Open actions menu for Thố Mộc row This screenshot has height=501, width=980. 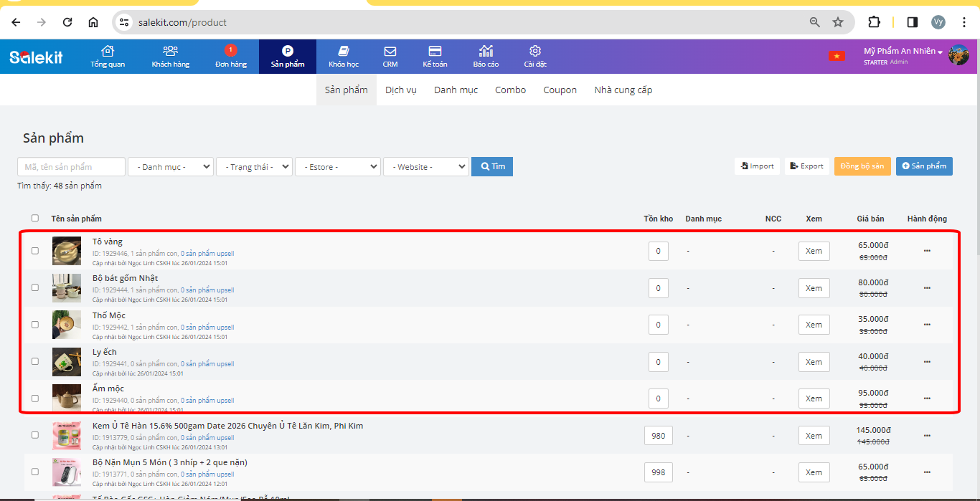tap(927, 325)
